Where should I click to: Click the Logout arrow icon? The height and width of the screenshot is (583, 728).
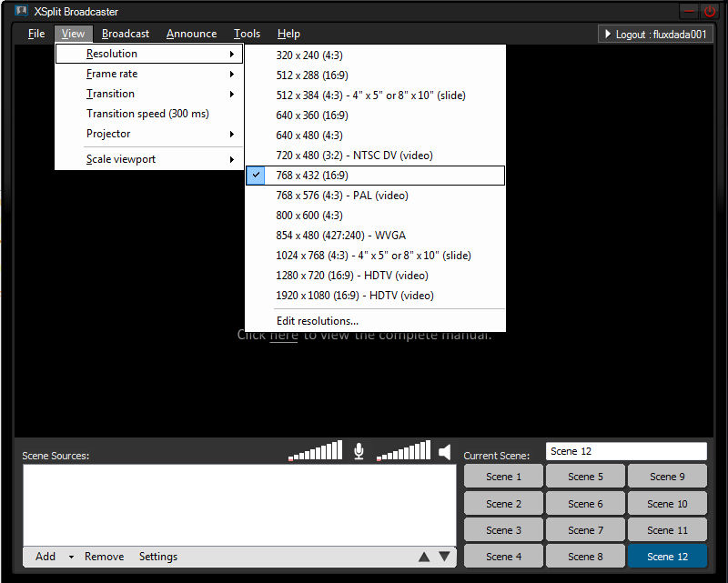tap(607, 33)
